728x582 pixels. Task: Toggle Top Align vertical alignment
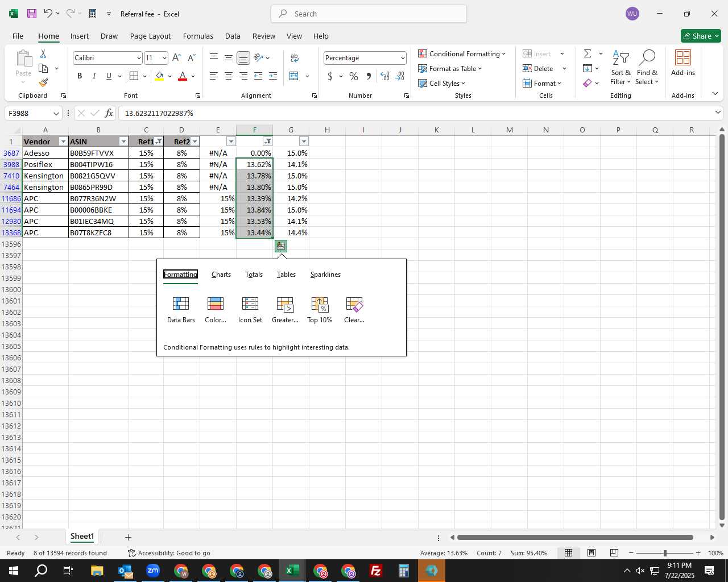[x=214, y=57]
